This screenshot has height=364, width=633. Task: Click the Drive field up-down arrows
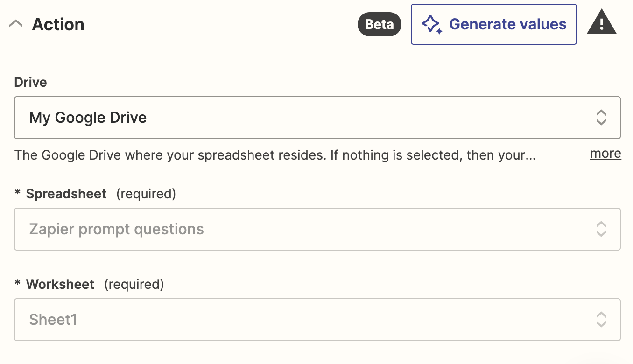pyautogui.click(x=601, y=118)
